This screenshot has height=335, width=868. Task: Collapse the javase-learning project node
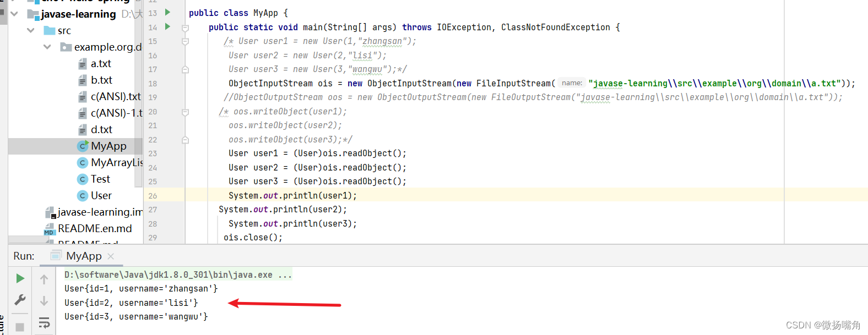coord(14,14)
